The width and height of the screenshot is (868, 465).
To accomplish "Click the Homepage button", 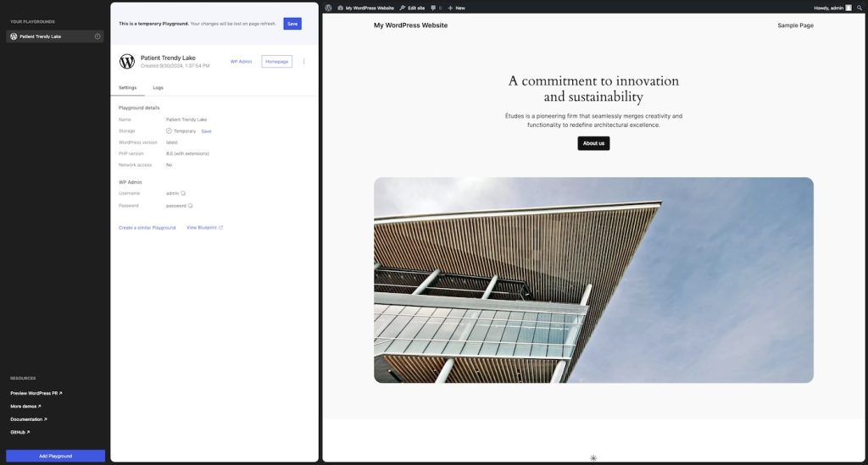I will click(277, 61).
